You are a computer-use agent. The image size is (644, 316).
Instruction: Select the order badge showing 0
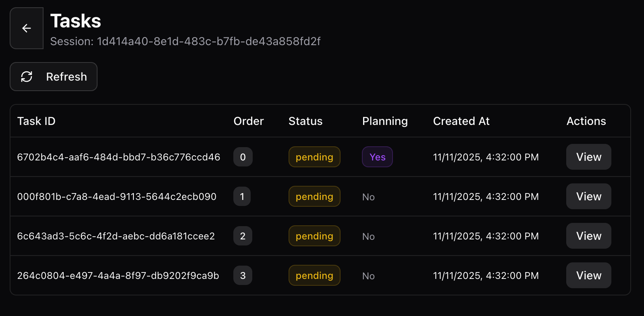pos(243,157)
